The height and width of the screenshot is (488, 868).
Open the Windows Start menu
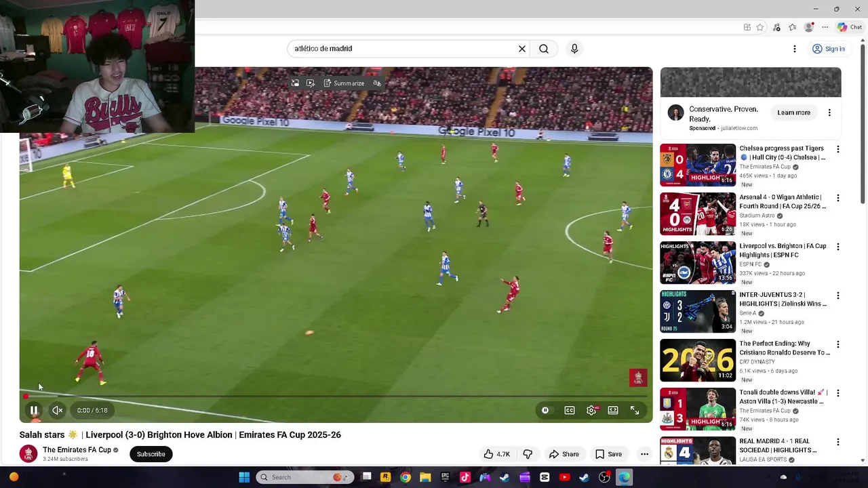244,477
